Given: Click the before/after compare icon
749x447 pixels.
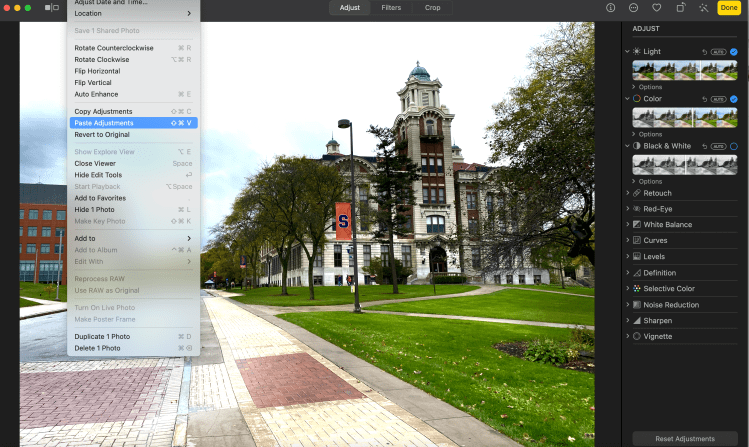Looking at the screenshot, I should pos(52,8).
